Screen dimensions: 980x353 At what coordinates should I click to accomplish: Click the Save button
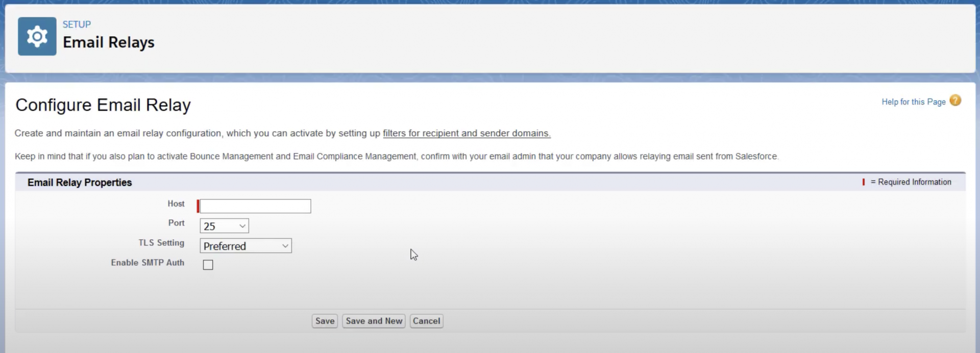point(324,321)
